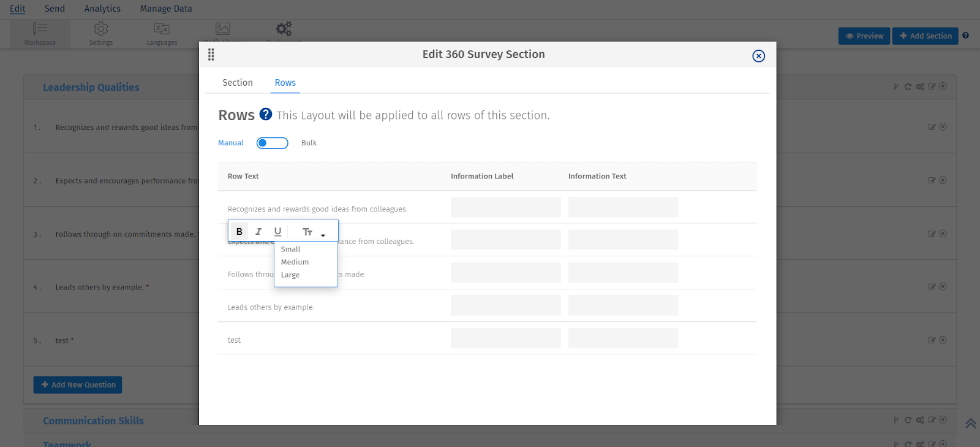Choose Medium text size
Image resolution: width=980 pixels, height=447 pixels.
point(295,262)
